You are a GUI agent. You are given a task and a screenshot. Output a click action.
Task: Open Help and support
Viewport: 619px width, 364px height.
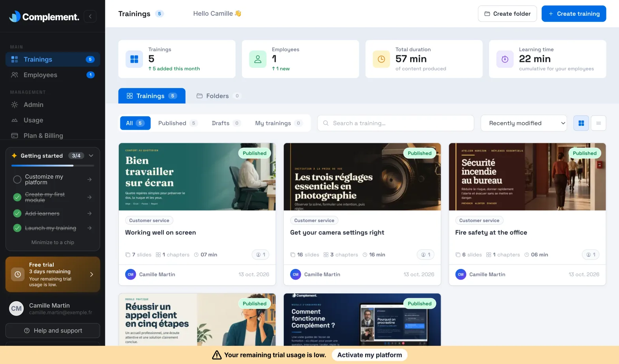click(53, 330)
